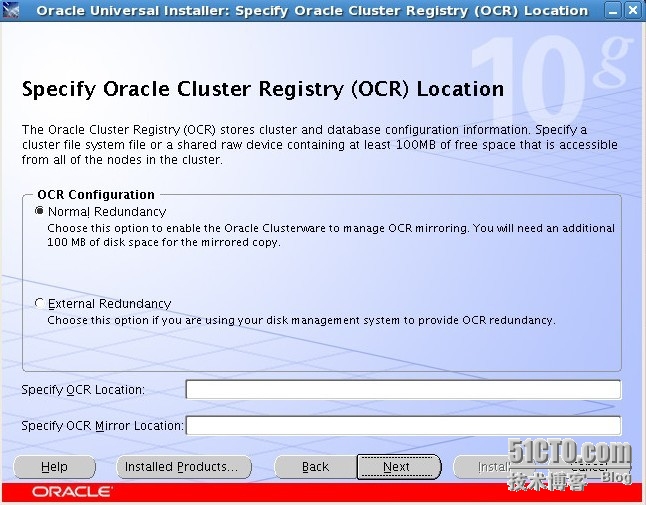Click the Specify OCR Location input field
The image size is (646, 505).
(x=403, y=390)
